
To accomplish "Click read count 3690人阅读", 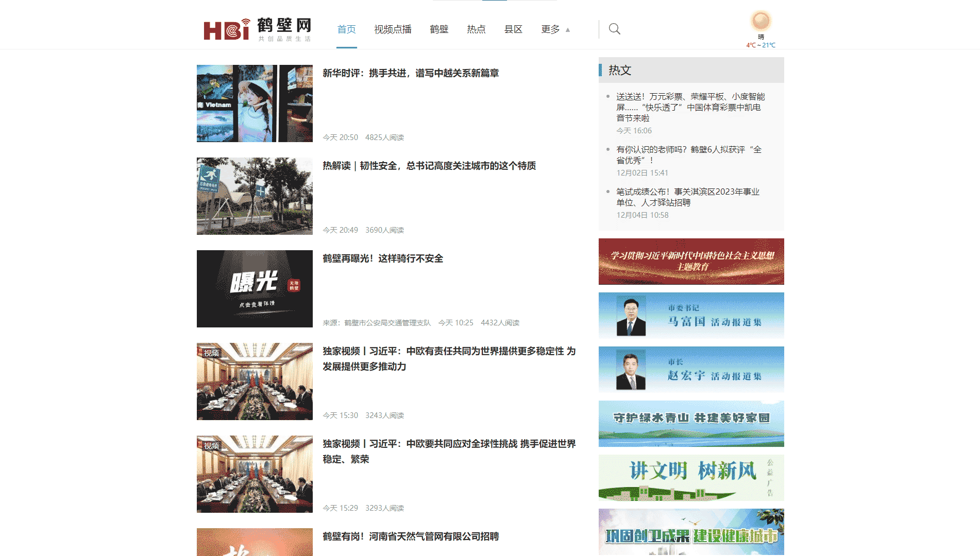I will [x=384, y=230].
